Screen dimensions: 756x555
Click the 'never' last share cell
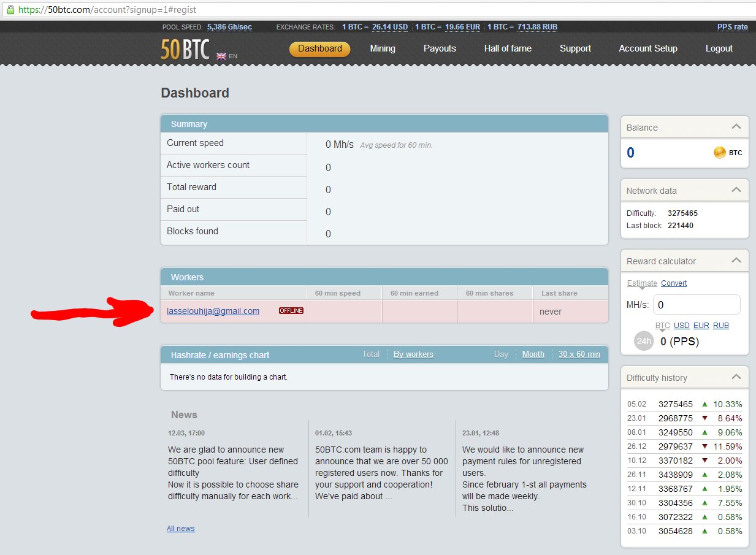[551, 312]
